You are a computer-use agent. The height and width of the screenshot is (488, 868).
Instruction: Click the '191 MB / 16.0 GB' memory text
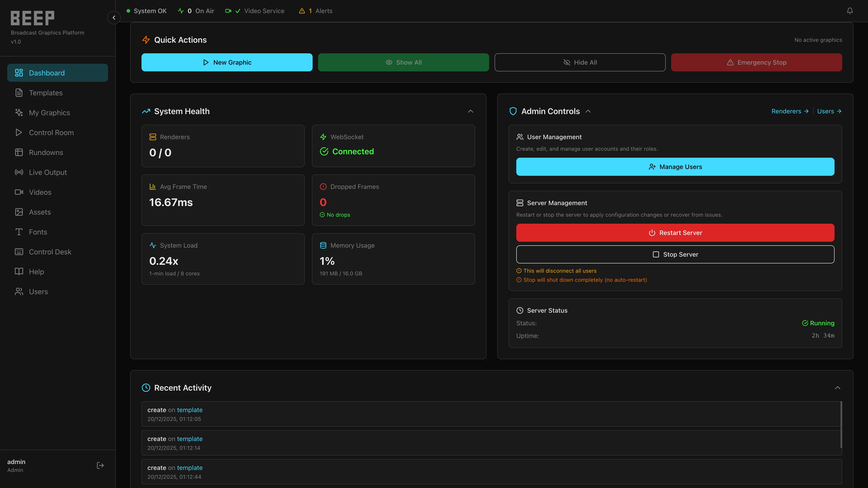(341, 273)
